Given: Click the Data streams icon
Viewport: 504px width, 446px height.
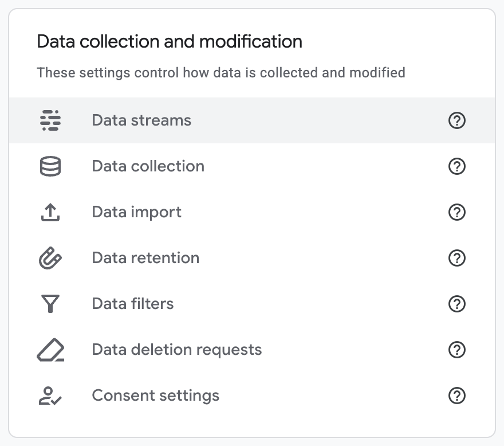Looking at the screenshot, I should tap(50, 120).
